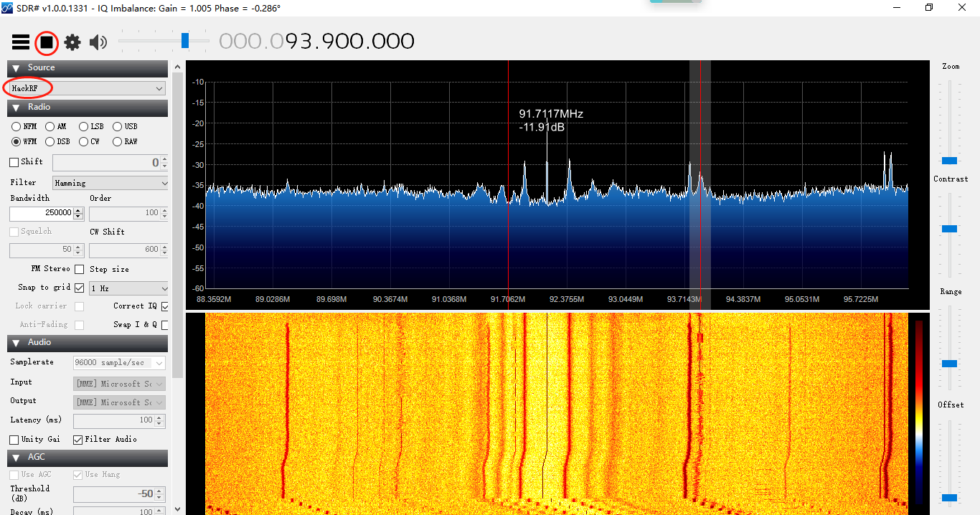Disable the Filter Audio checkbox

79,439
